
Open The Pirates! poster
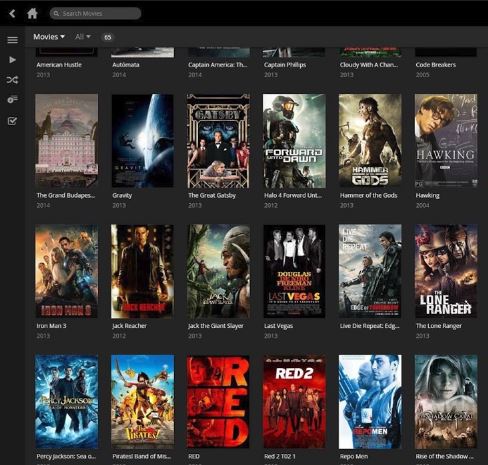pos(142,402)
